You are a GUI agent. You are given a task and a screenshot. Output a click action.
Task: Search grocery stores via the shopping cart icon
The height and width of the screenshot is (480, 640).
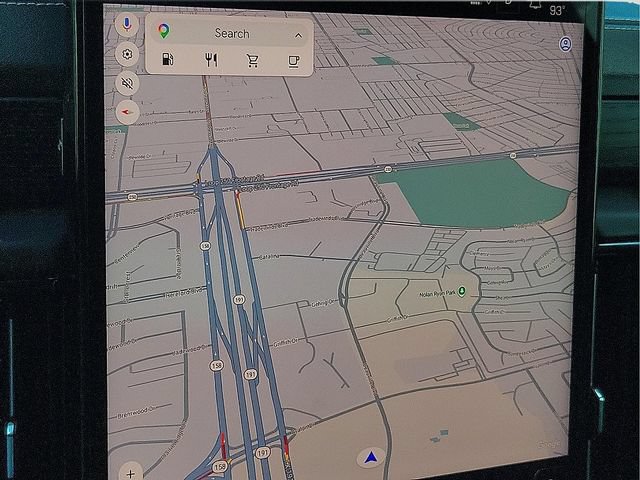[253, 61]
